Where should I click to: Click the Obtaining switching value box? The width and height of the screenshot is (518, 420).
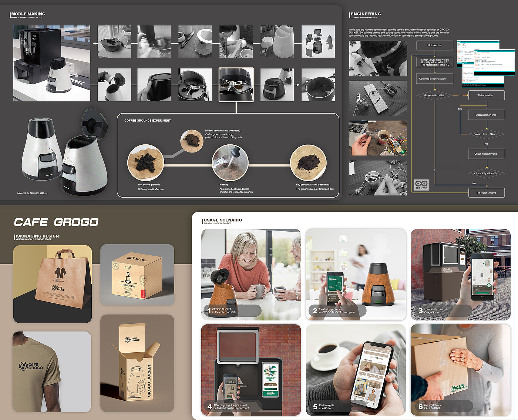click(434, 78)
